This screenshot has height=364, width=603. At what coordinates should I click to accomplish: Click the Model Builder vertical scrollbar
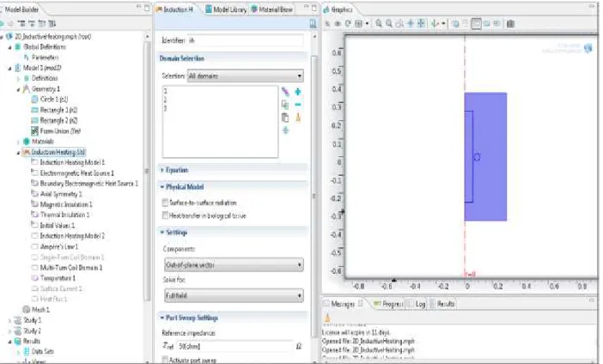tap(147, 171)
